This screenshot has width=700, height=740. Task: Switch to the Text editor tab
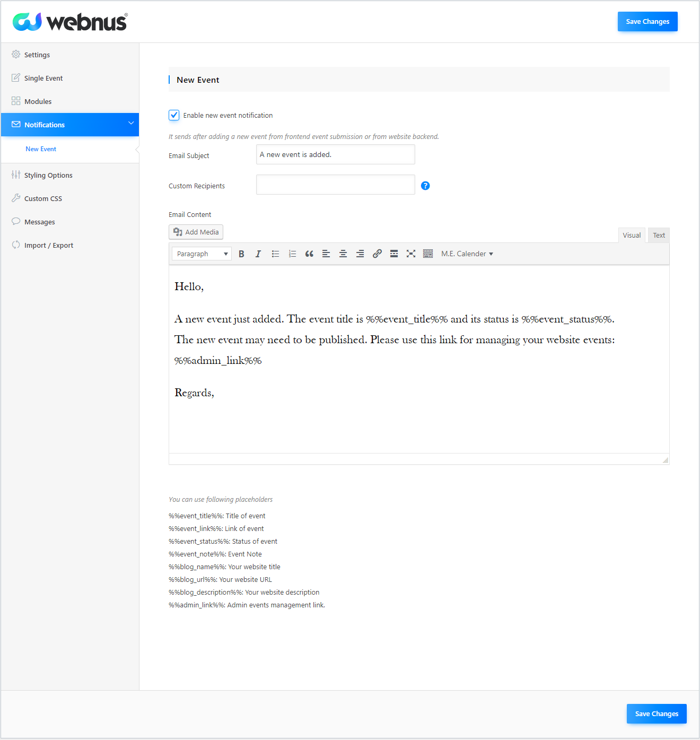click(x=659, y=236)
